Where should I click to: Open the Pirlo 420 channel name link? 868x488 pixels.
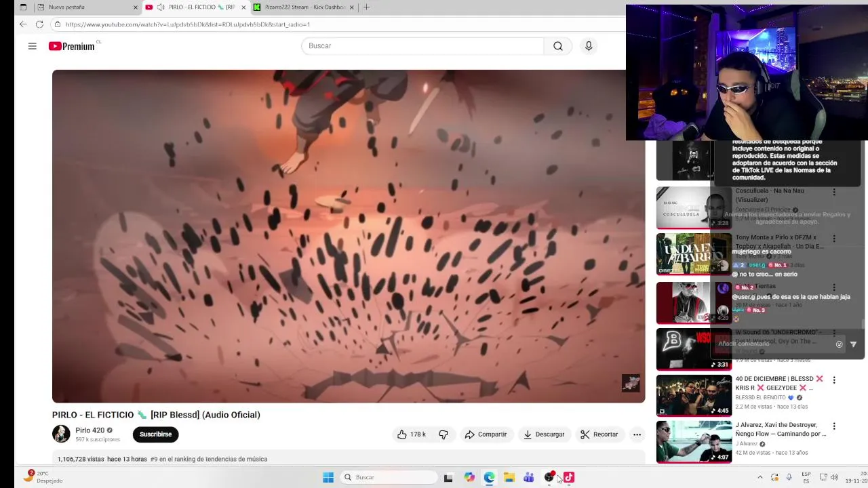click(90, 430)
